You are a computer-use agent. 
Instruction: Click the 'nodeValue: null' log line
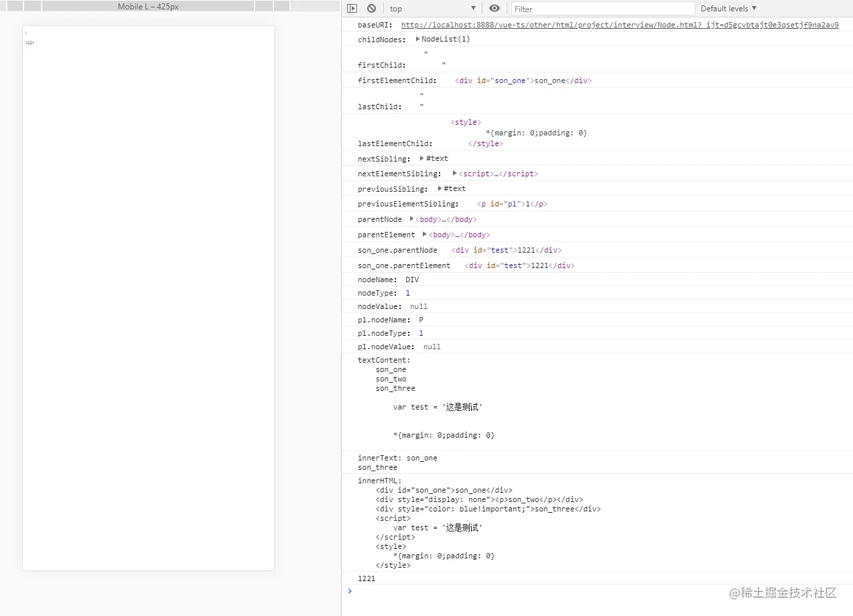(393, 306)
